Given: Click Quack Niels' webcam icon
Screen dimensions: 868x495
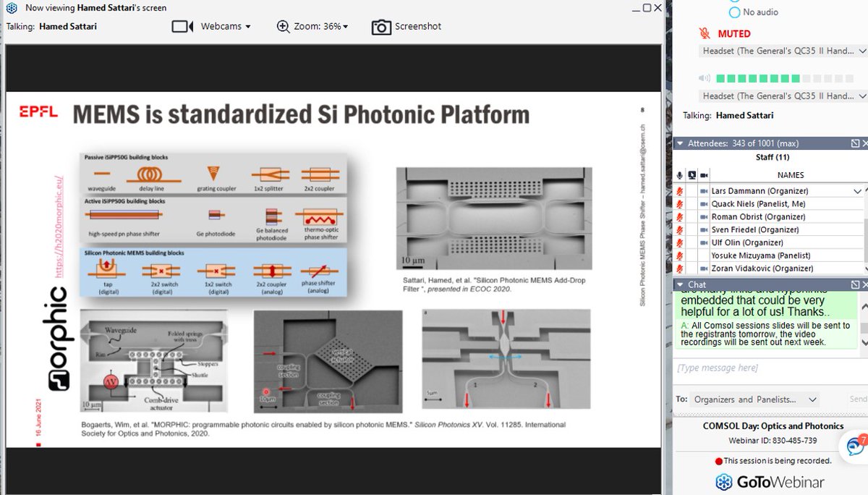Looking at the screenshot, I should (705, 204).
